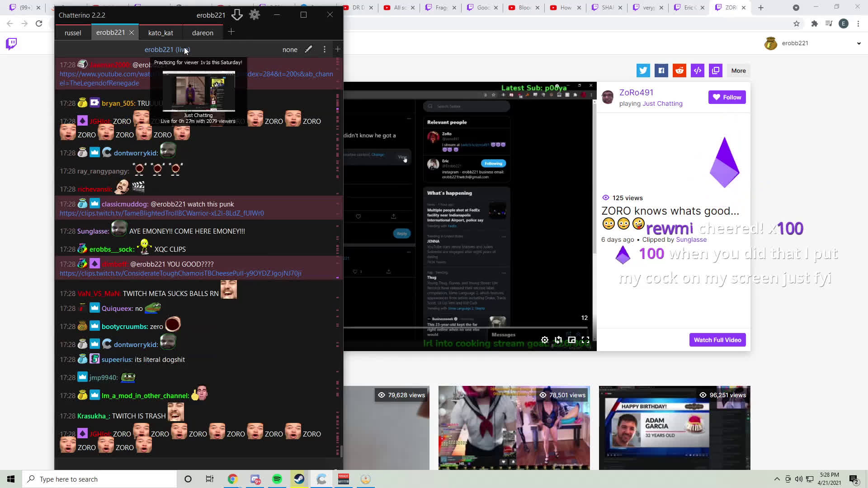Share clip on Twitter
Viewport: 868px width, 488px height.
(x=643, y=70)
